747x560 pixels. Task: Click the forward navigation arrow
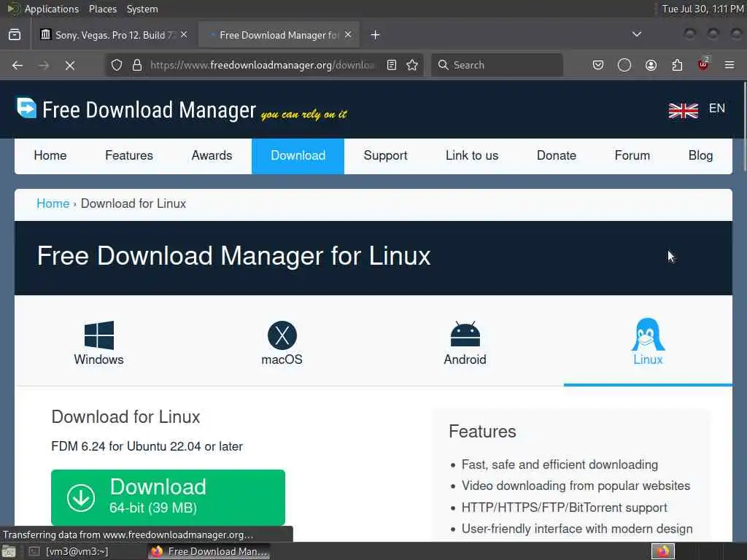44,65
